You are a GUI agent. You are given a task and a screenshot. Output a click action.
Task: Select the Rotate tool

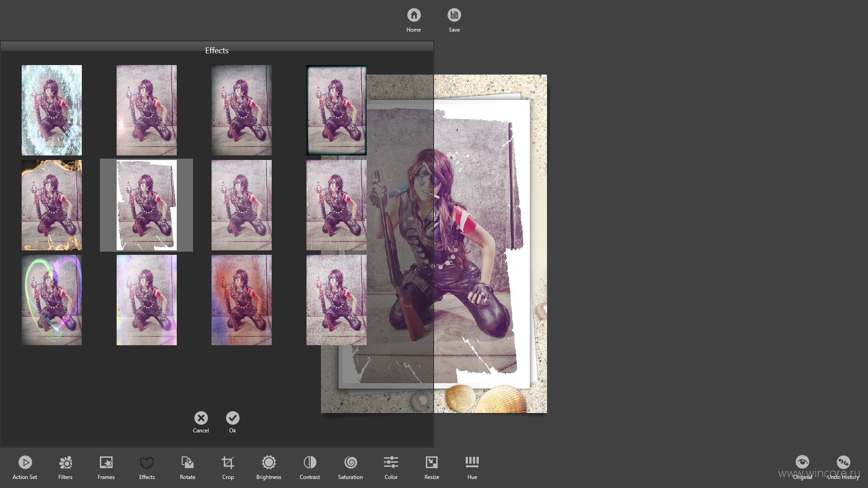[188, 467]
